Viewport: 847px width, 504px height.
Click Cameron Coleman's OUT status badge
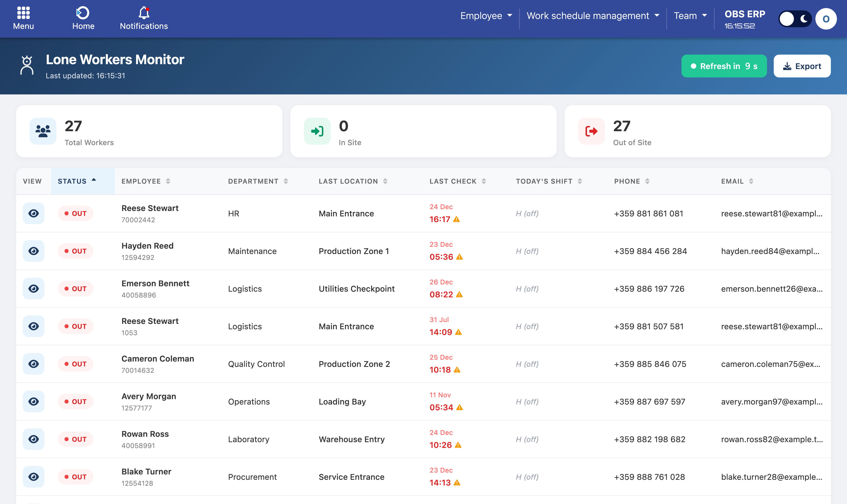(x=75, y=364)
